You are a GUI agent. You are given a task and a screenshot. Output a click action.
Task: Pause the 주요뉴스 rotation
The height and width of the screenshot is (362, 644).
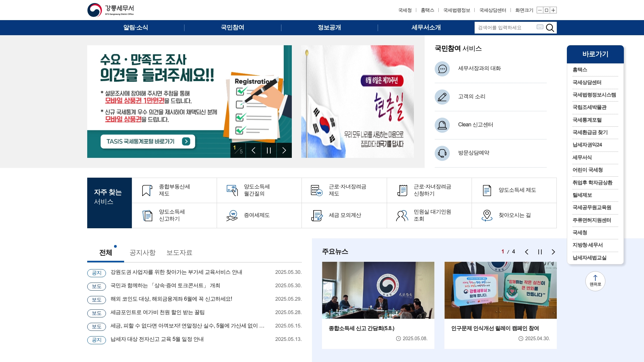coord(540,252)
